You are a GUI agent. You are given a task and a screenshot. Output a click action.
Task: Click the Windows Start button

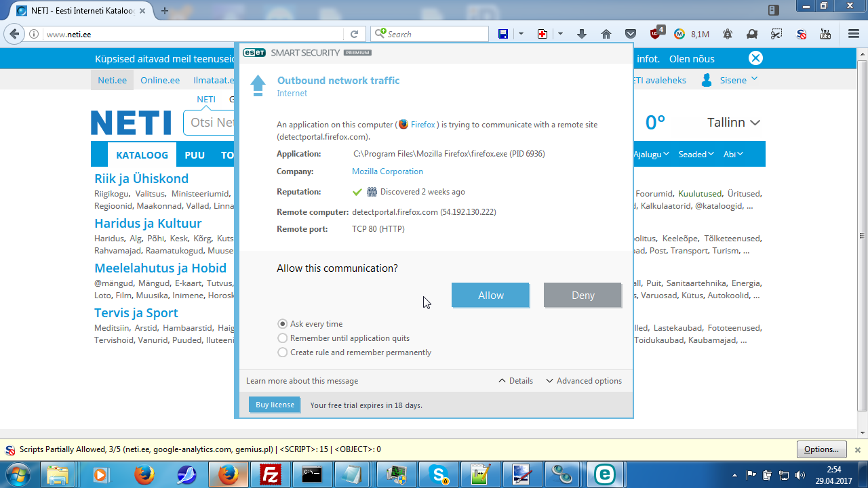tap(18, 475)
